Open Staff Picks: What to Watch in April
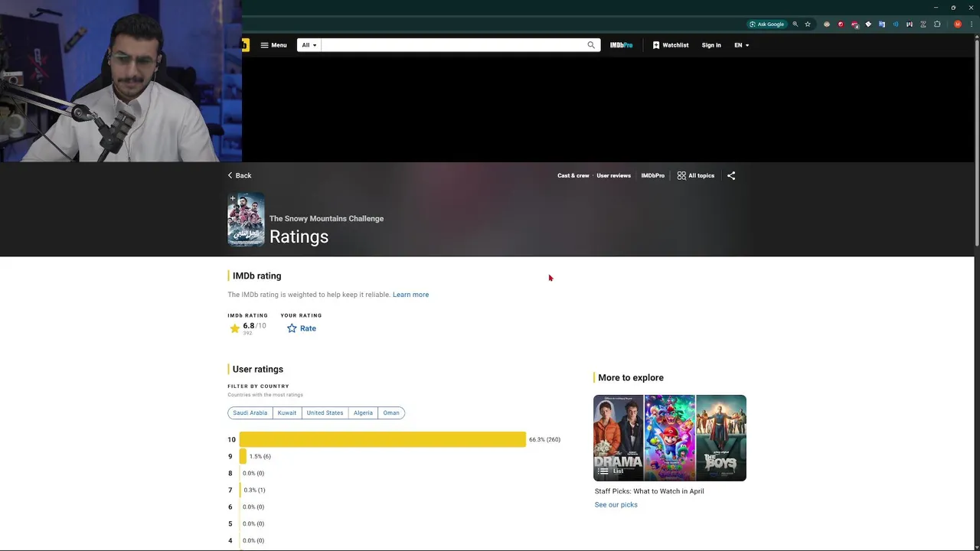This screenshot has width=980, height=551. (649, 491)
